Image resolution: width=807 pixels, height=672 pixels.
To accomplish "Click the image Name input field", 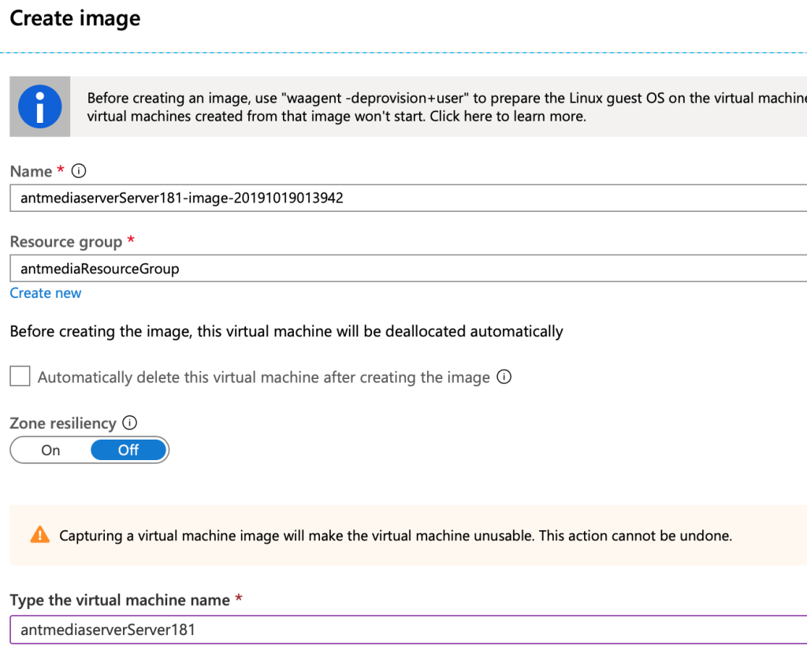I will (408, 198).
